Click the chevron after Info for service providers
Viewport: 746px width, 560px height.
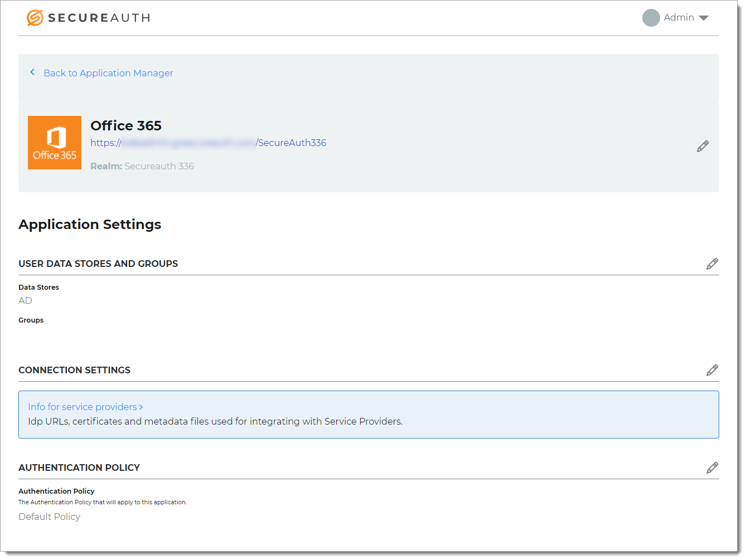[x=141, y=407]
